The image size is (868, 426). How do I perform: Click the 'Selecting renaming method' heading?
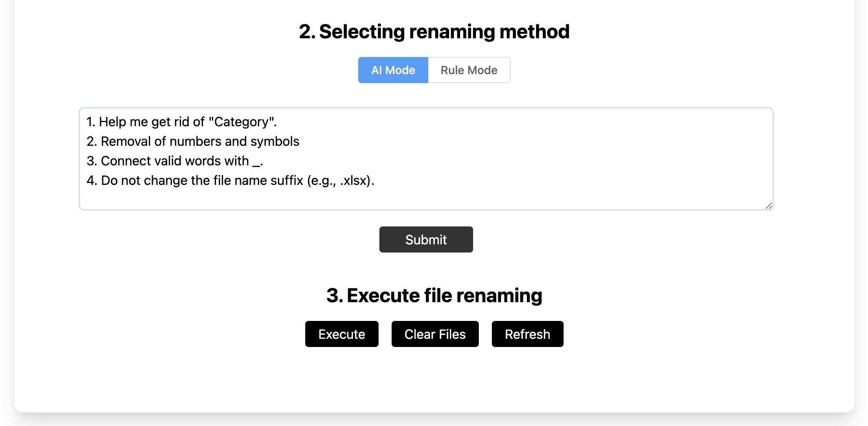[x=434, y=31]
